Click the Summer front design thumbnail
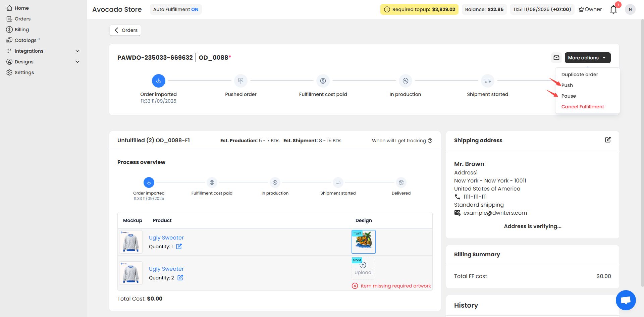Image resolution: width=644 pixels, height=317 pixels. (363, 242)
